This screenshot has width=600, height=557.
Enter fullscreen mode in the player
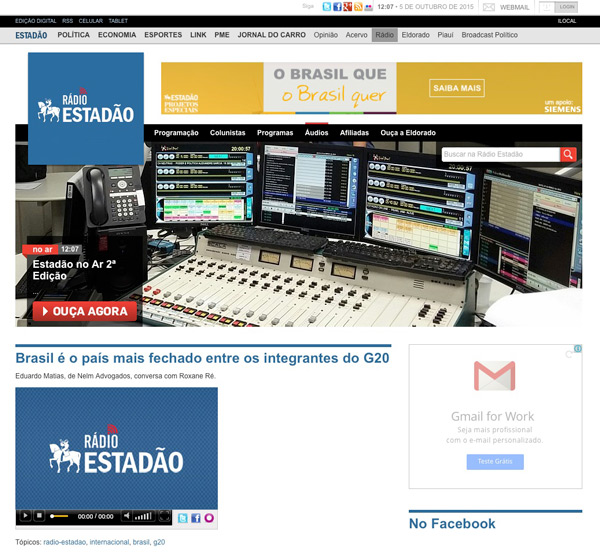point(164,516)
